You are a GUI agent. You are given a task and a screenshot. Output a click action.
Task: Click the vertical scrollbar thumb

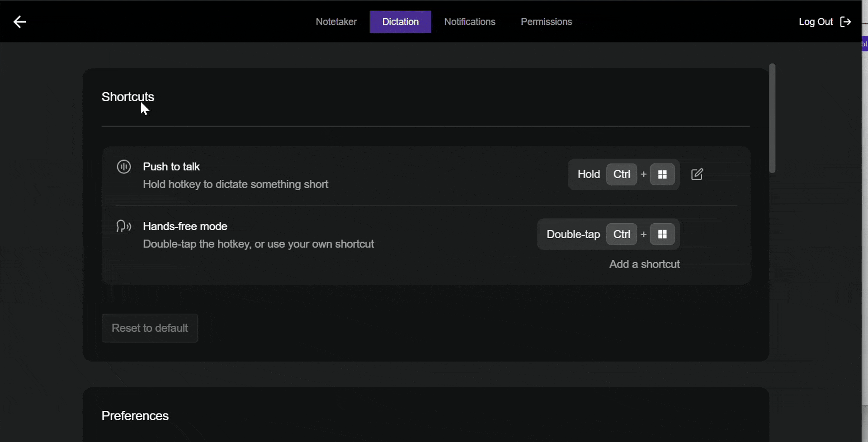pyautogui.click(x=772, y=118)
